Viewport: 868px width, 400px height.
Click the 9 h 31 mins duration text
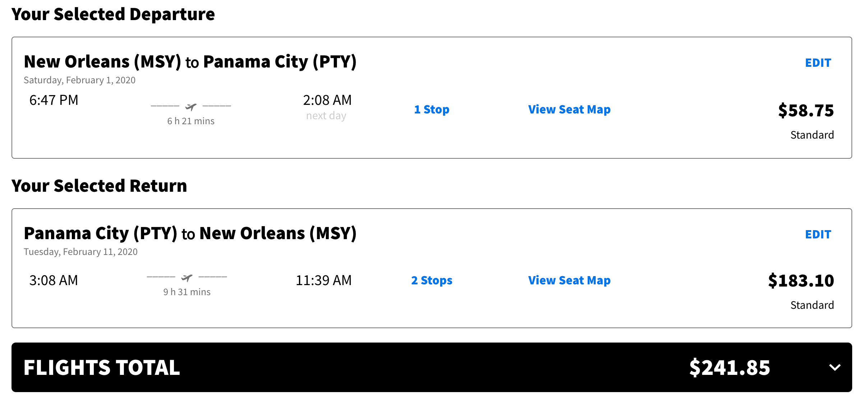187,292
